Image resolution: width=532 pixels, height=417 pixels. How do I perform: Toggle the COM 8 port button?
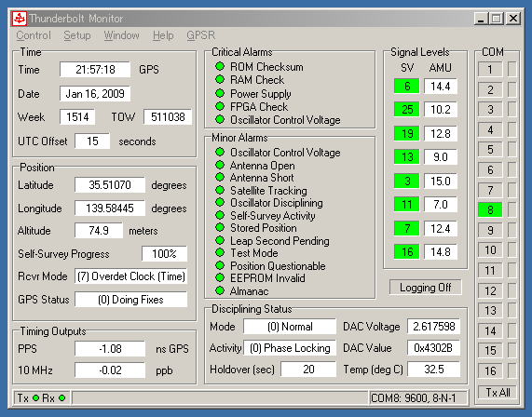490,209
